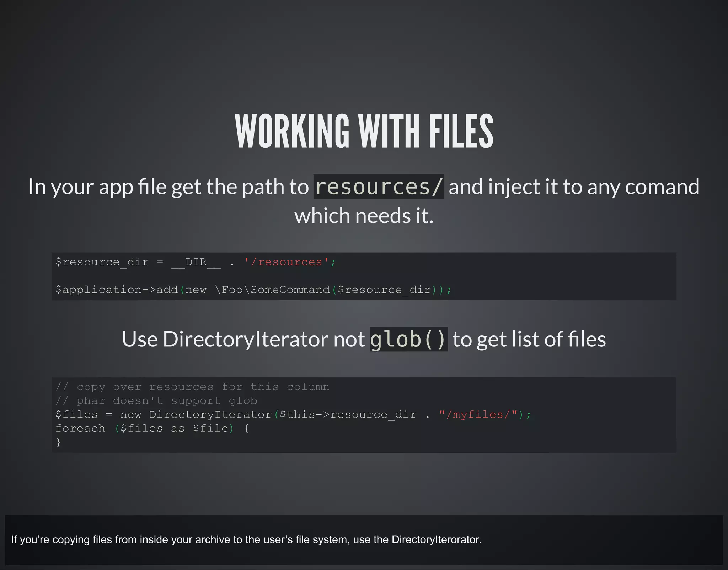The height and width of the screenshot is (570, 728).
Task: Click the '$application->add(new \Foo\SomeCommand' code line
Action: click(x=253, y=290)
